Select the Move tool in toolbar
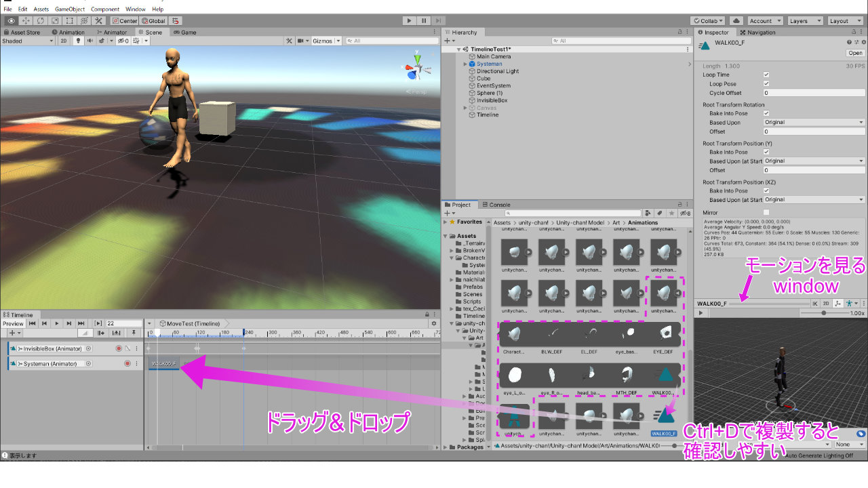The image size is (868, 488). 26,21
